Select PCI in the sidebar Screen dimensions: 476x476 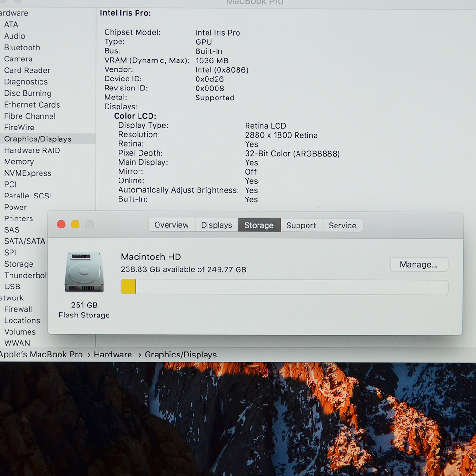10,185
